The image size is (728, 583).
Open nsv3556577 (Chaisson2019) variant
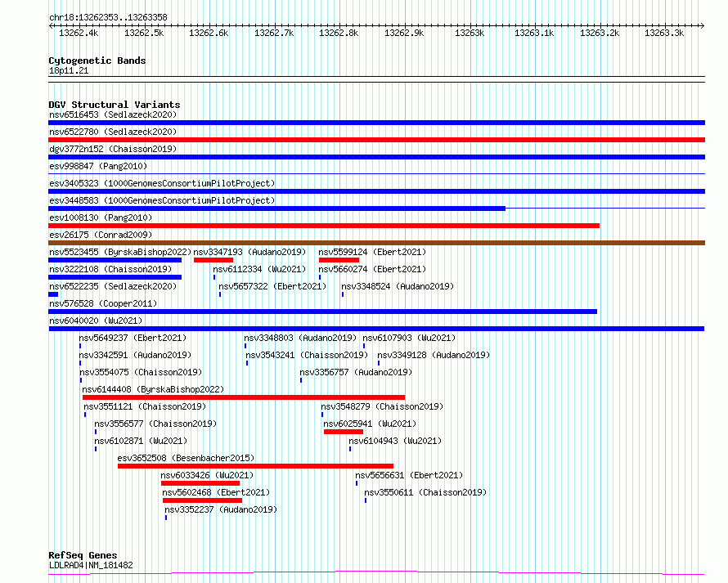pos(155,424)
